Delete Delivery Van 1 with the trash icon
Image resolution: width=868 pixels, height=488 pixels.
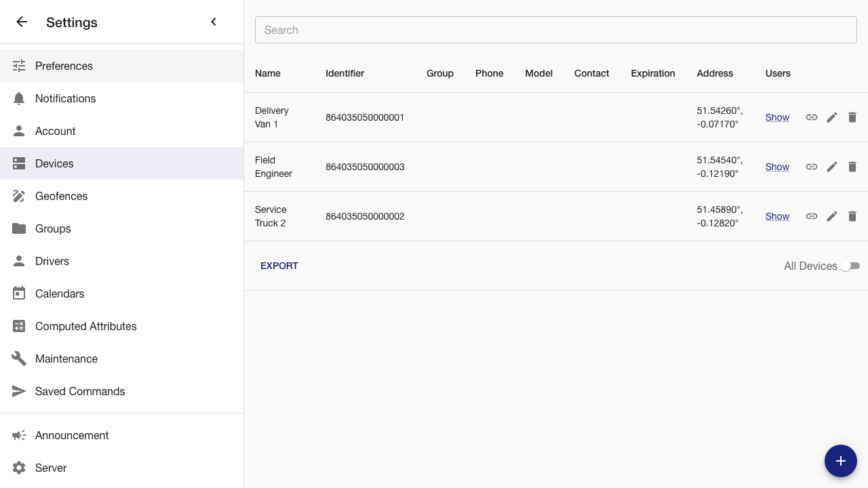[x=852, y=117]
